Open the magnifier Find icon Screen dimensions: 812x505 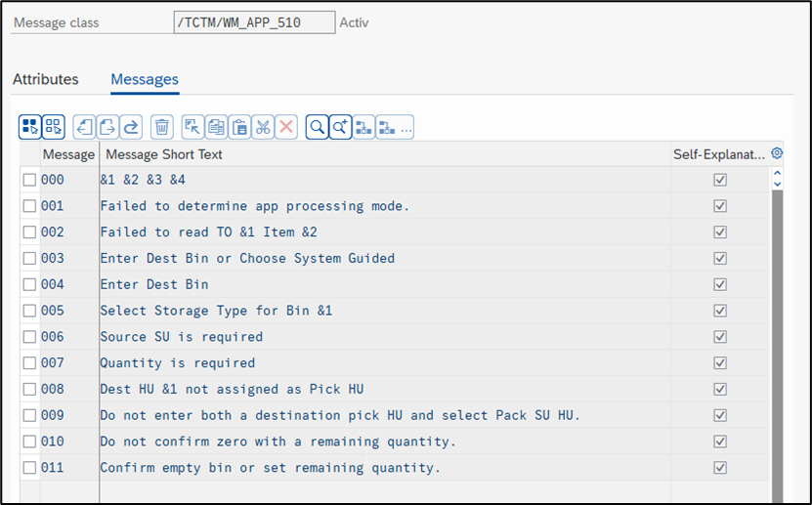[317, 126]
